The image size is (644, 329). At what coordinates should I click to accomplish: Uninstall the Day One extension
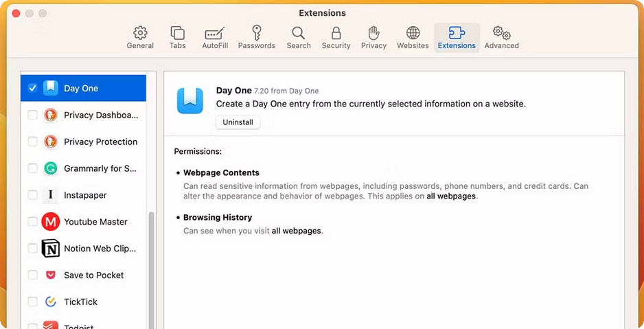click(x=238, y=122)
